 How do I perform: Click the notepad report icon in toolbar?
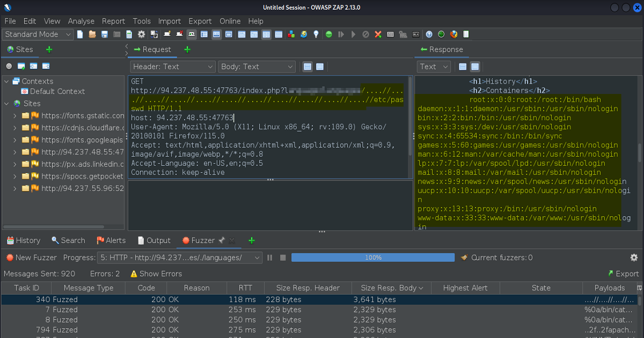coord(466,34)
